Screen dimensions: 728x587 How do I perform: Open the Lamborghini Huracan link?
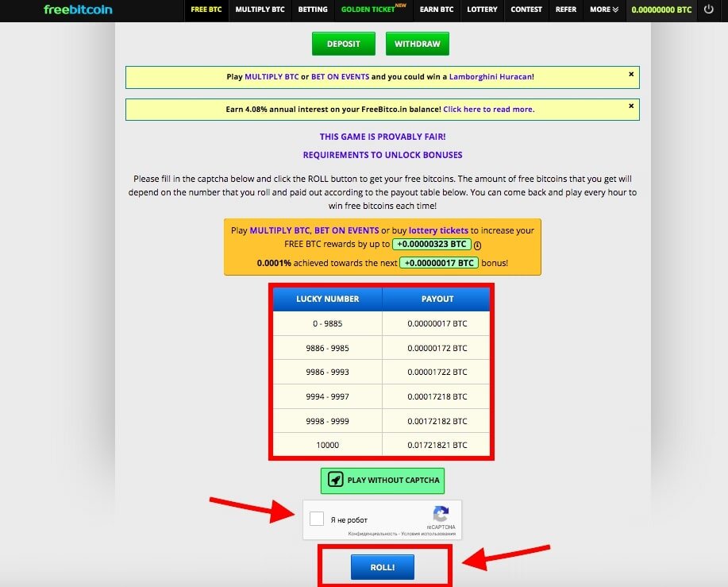coord(491,76)
